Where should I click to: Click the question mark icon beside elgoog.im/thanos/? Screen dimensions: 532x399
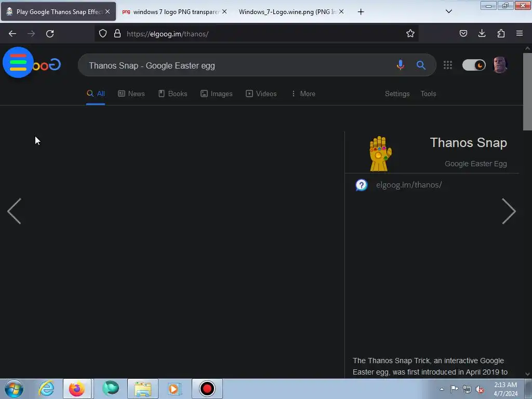click(362, 185)
